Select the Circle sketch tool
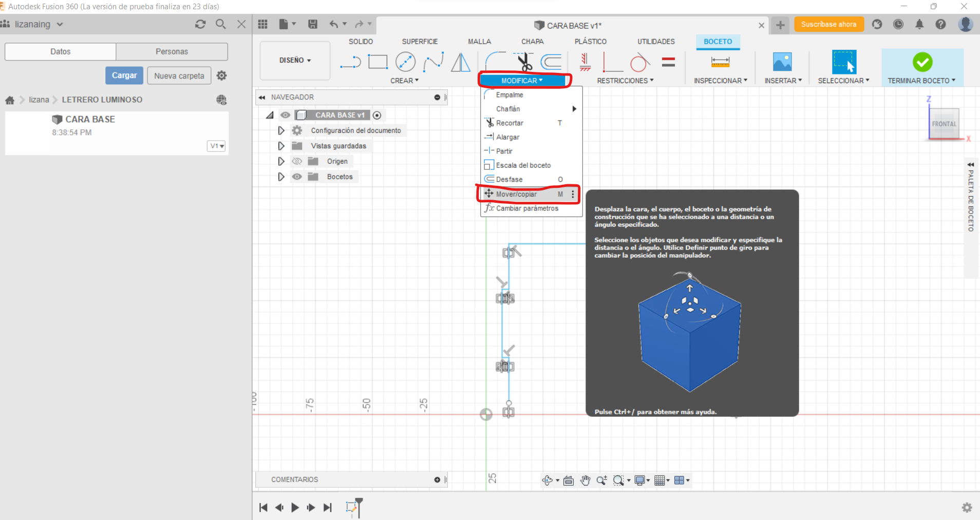The width and height of the screenshot is (980, 520). (405, 62)
